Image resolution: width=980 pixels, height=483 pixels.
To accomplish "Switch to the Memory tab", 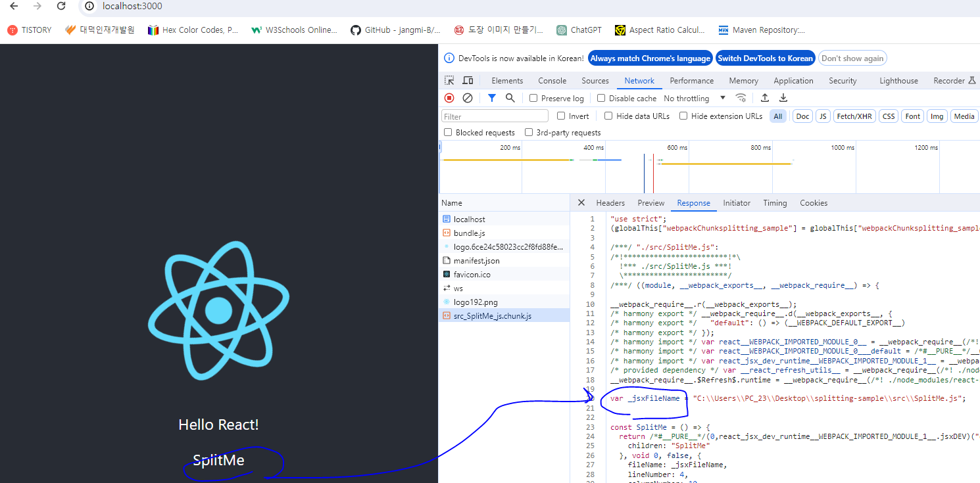I will tap(743, 81).
